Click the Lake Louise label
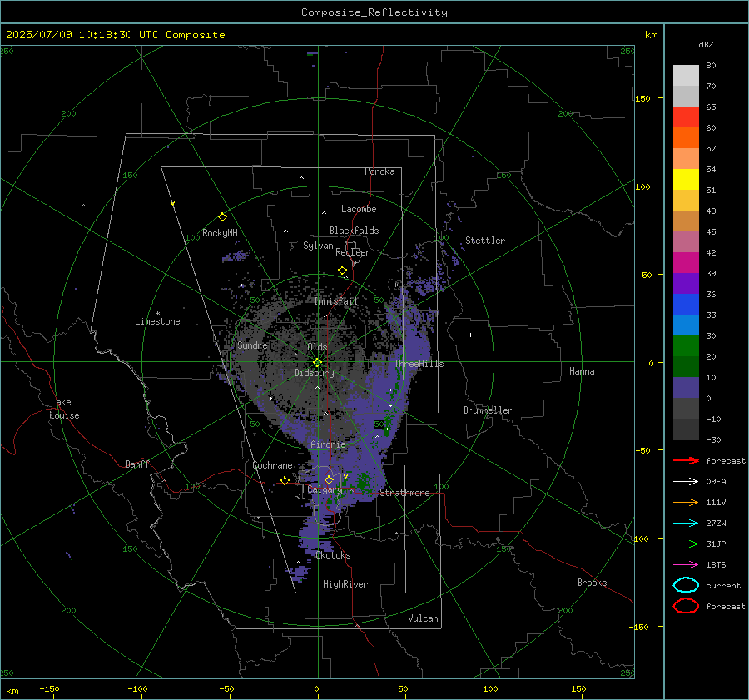 (64, 409)
